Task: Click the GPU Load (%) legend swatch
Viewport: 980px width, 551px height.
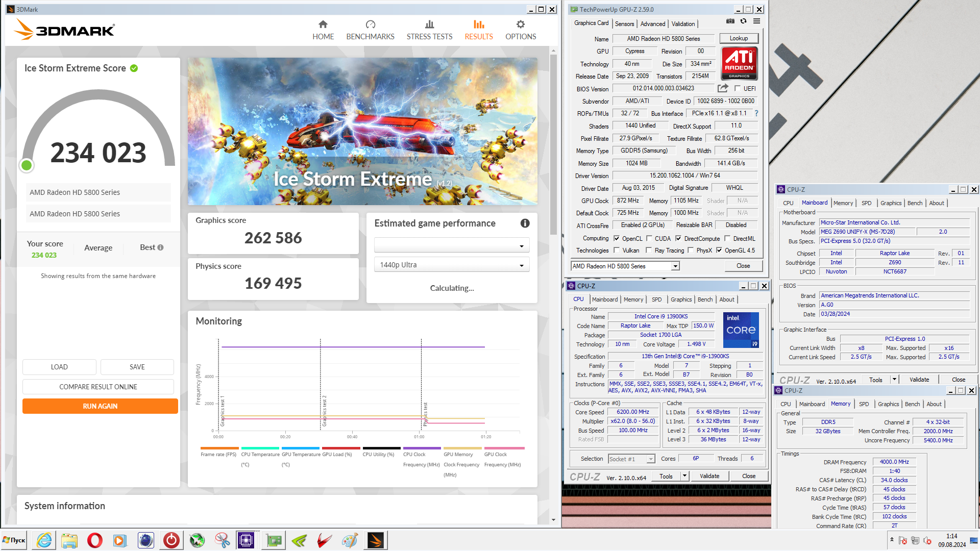Action: [x=340, y=448]
